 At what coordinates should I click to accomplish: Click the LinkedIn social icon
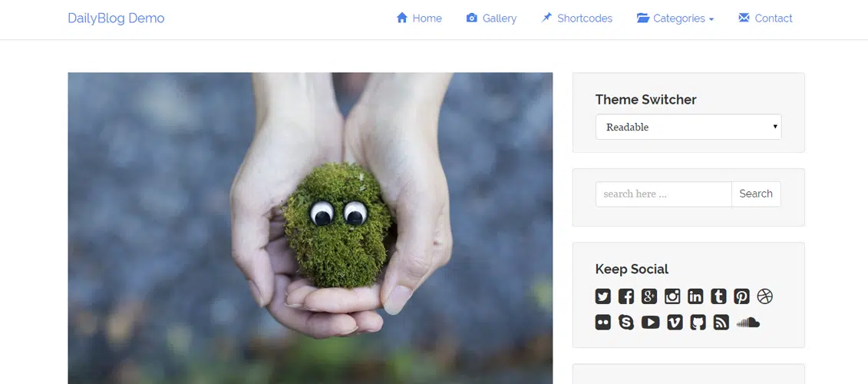pos(695,296)
